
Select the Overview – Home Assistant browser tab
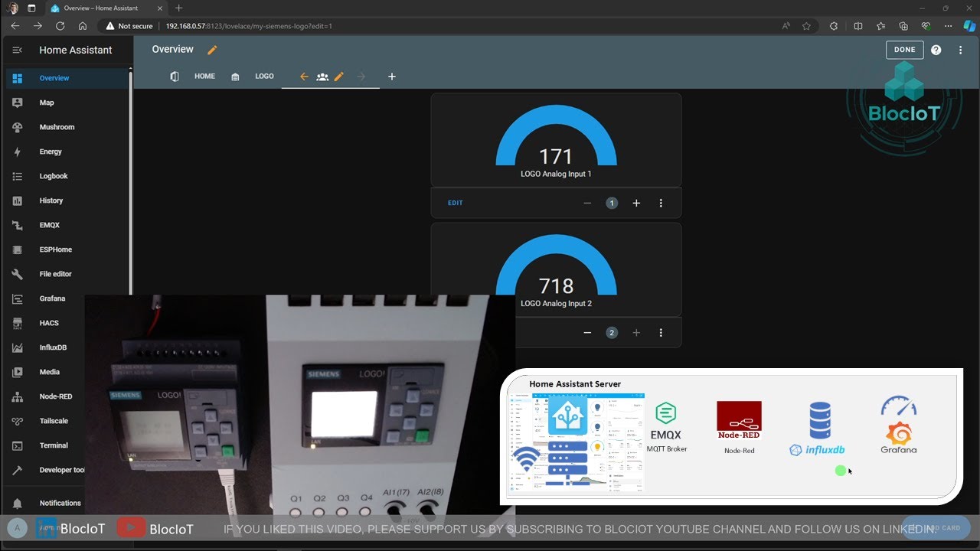coord(106,8)
